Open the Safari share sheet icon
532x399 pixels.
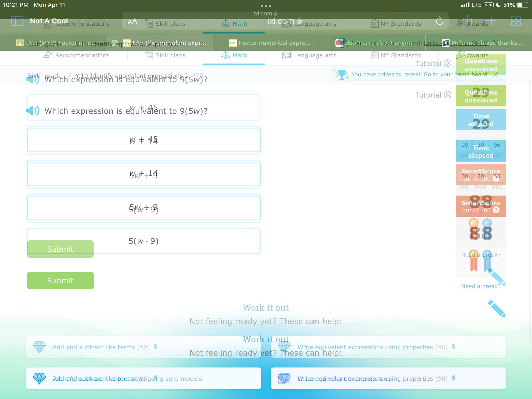(467, 21)
